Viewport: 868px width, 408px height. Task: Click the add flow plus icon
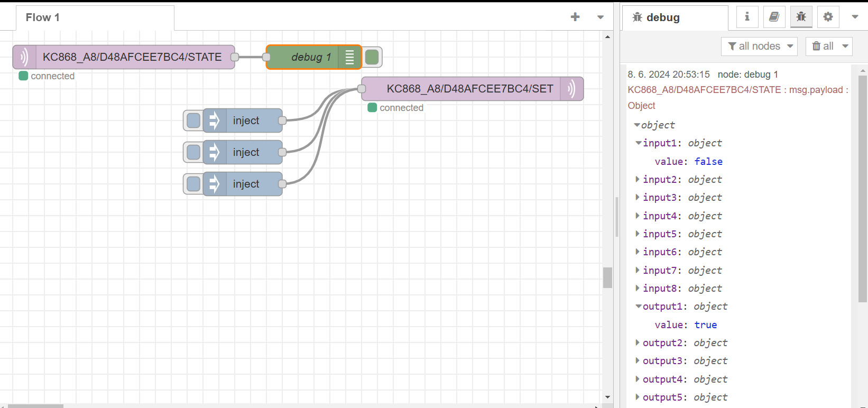575,17
